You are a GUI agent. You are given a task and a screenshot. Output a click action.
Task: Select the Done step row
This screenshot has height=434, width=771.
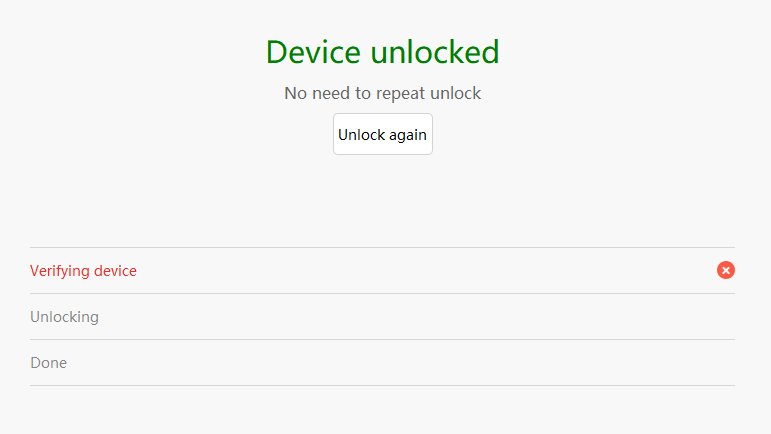(383, 363)
